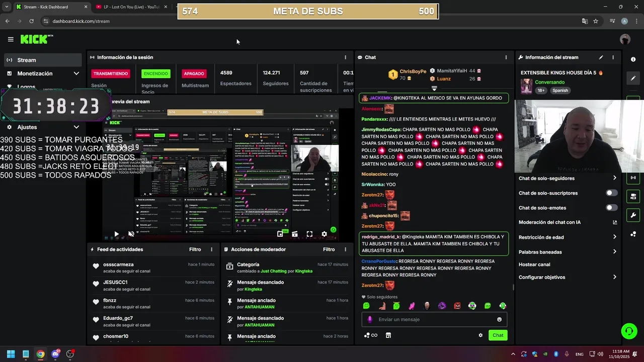The height and width of the screenshot is (362, 644).
Task: Toggle theater mode in stream preview
Action: 295,234
